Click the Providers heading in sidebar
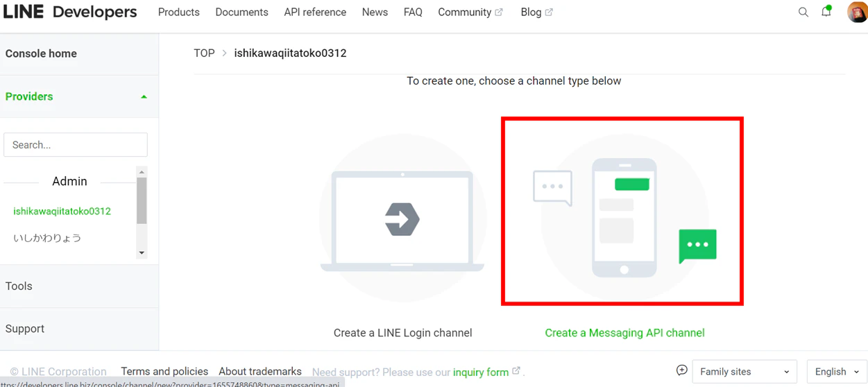The height and width of the screenshot is (387, 868). pyautogui.click(x=29, y=96)
